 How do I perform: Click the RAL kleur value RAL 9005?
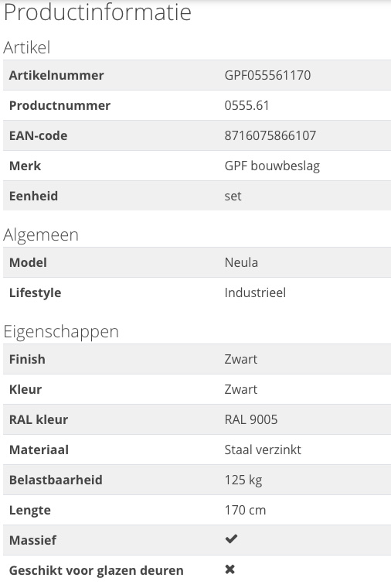[x=251, y=419]
